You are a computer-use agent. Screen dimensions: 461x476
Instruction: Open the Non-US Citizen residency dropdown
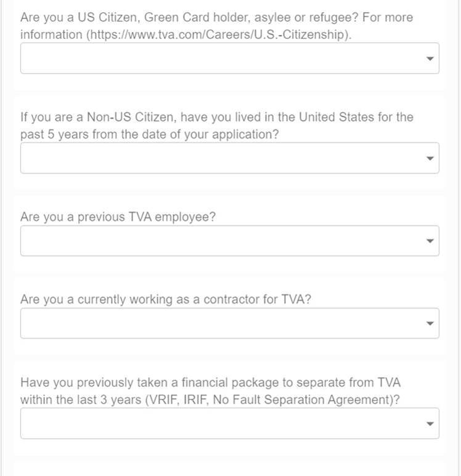click(222, 158)
